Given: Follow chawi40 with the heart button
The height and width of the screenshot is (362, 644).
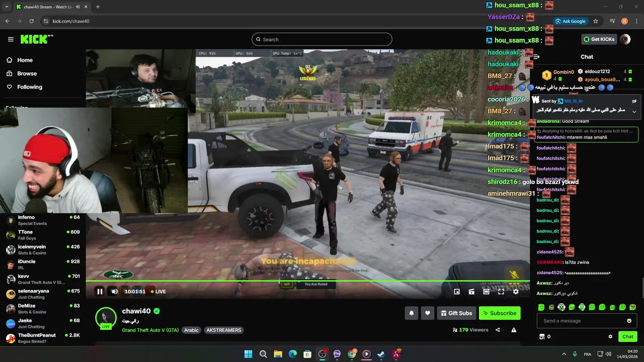Looking at the screenshot, I should (428, 313).
